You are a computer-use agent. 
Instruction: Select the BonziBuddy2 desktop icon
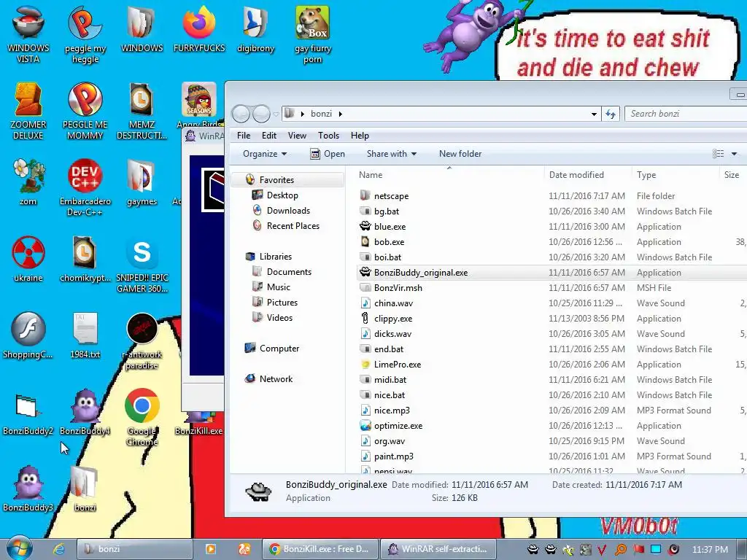(28, 413)
